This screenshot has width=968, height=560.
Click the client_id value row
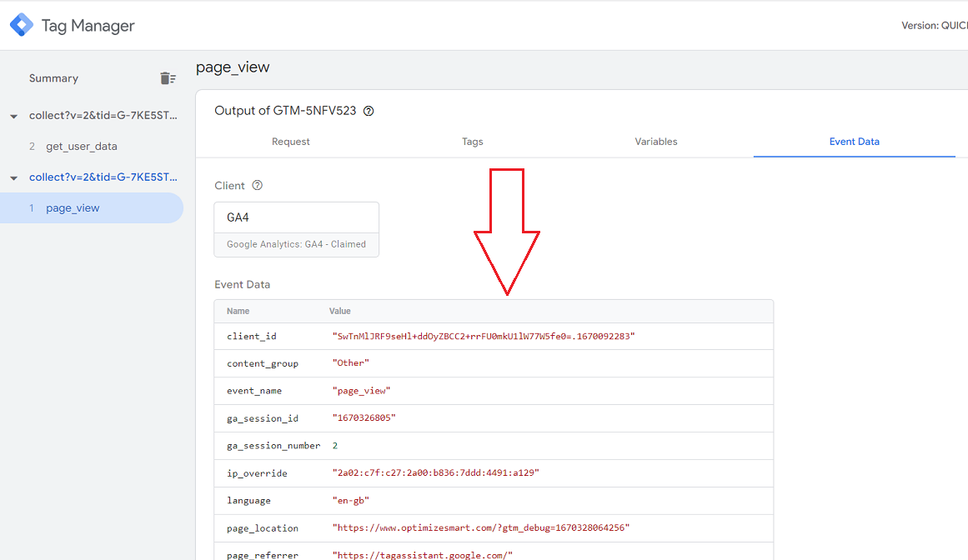pos(484,337)
